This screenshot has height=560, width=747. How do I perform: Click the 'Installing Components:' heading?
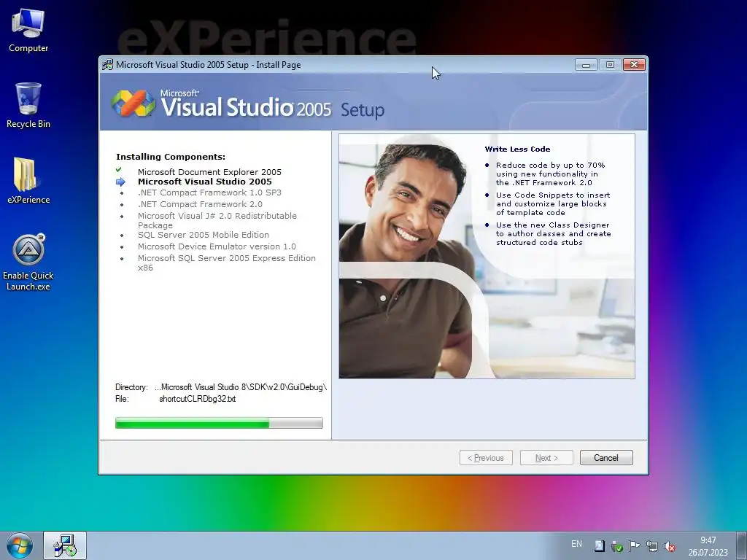tap(171, 157)
